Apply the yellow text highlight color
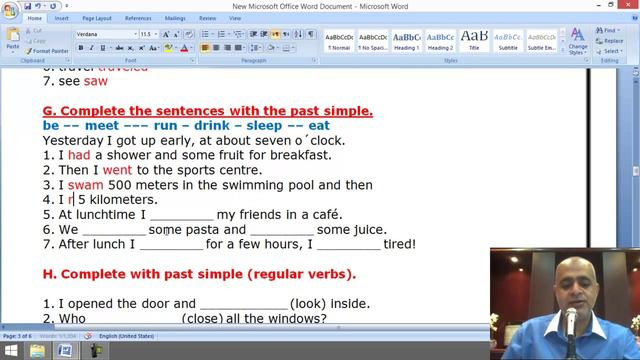This screenshot has width=640, height=360. click(x=167, y=48)
